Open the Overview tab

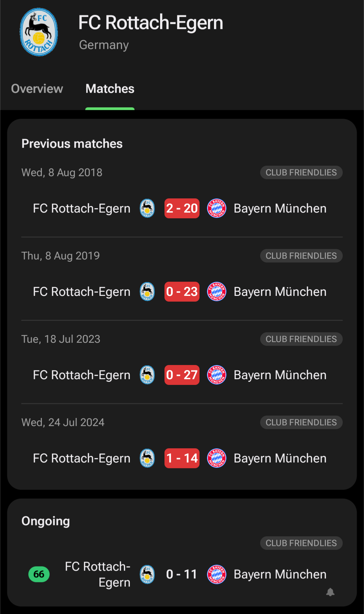37,89
